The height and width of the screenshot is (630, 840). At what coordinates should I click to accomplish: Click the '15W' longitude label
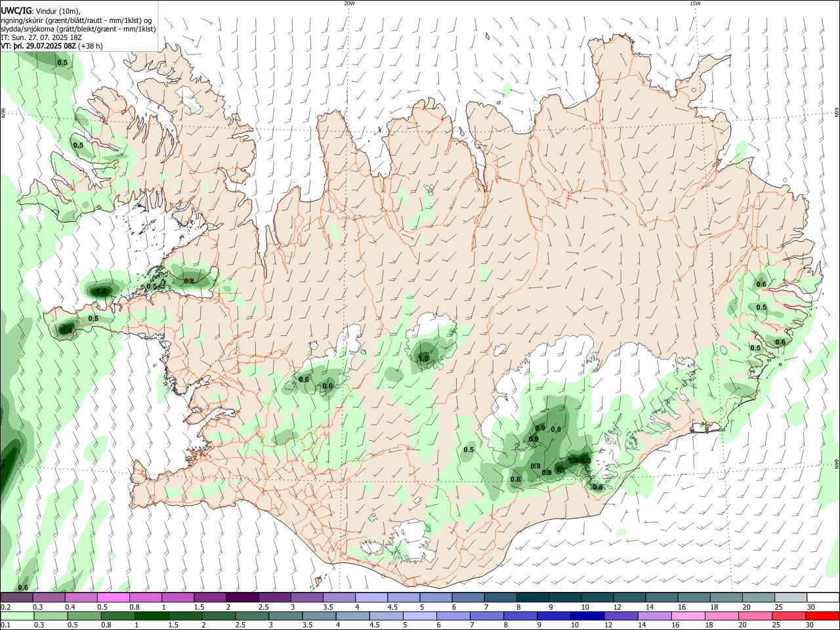(695, 3)
